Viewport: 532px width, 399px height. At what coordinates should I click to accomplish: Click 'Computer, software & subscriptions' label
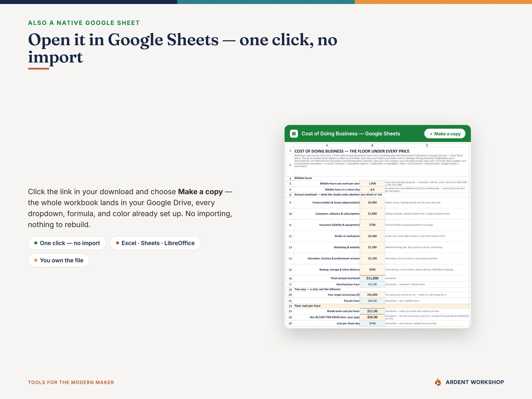tap(337, 214)
